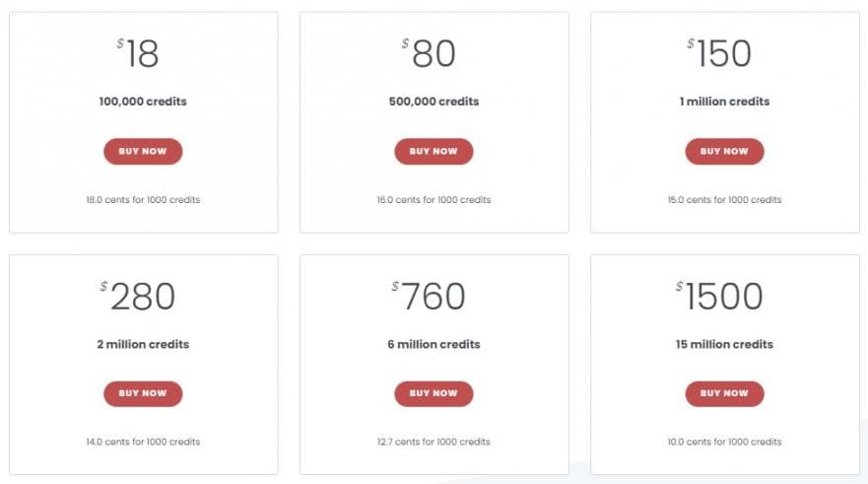The height and width of the screenshot is (484, 868).
Task: Select the "500,000 credits" label
Action: pyautogui.click(x=434, y=102)
